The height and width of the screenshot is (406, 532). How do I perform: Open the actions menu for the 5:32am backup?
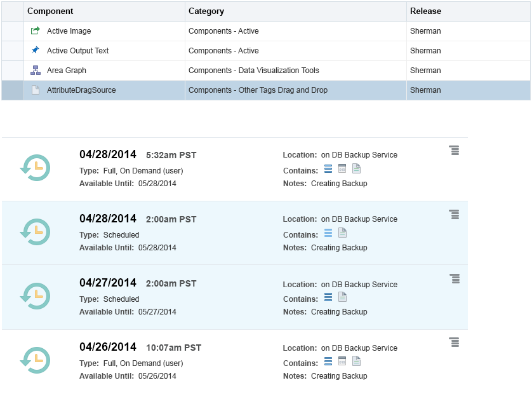coord(454,150)
